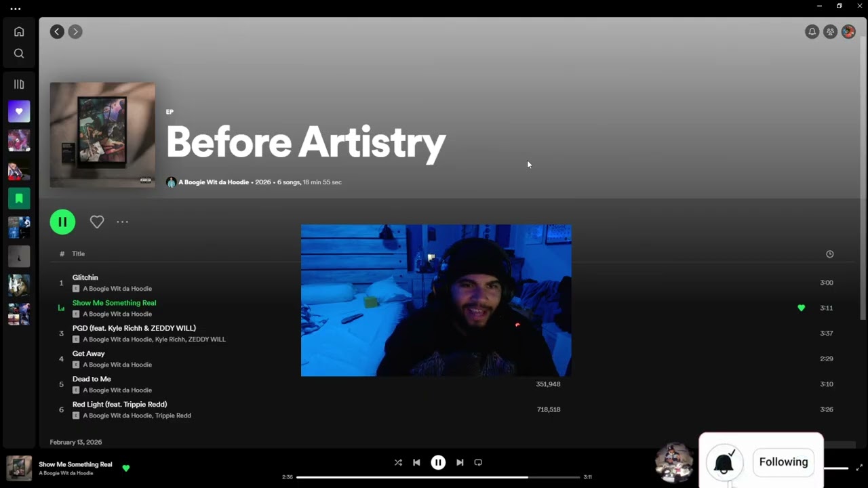Click the February 13, 2026 release date
This screenshot has width=868, height=488.
pos(76,442)
